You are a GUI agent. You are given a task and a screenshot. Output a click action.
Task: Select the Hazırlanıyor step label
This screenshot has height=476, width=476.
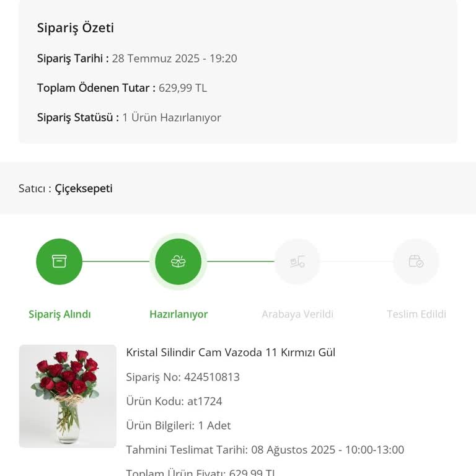pyautogui.click(x=178, y=314)
